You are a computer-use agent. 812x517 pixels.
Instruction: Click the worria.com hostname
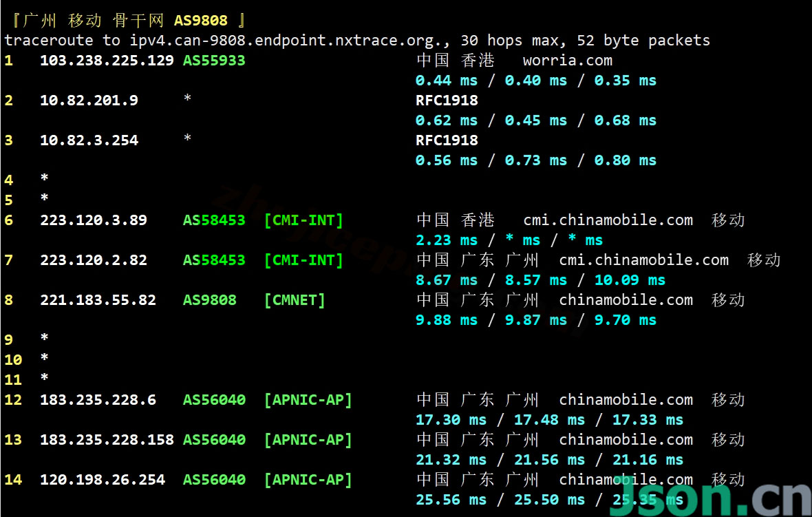click(x=568, y=61)
